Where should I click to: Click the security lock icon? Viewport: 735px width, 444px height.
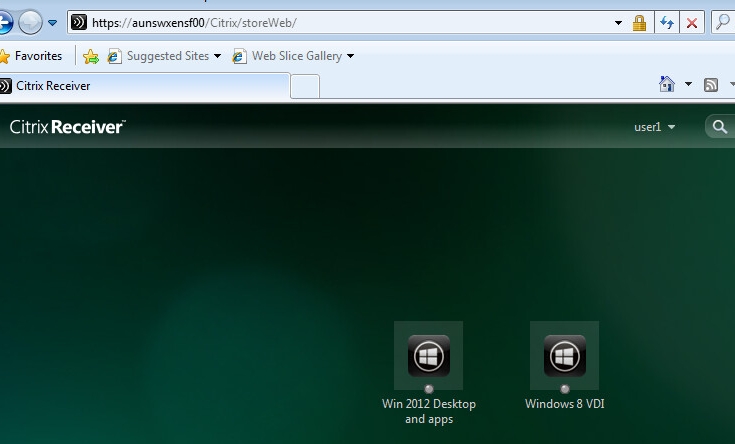(639, 23)
